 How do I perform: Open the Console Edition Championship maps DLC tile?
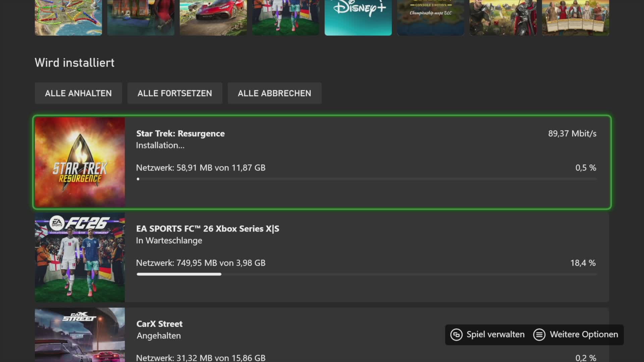tap(431, 17)
